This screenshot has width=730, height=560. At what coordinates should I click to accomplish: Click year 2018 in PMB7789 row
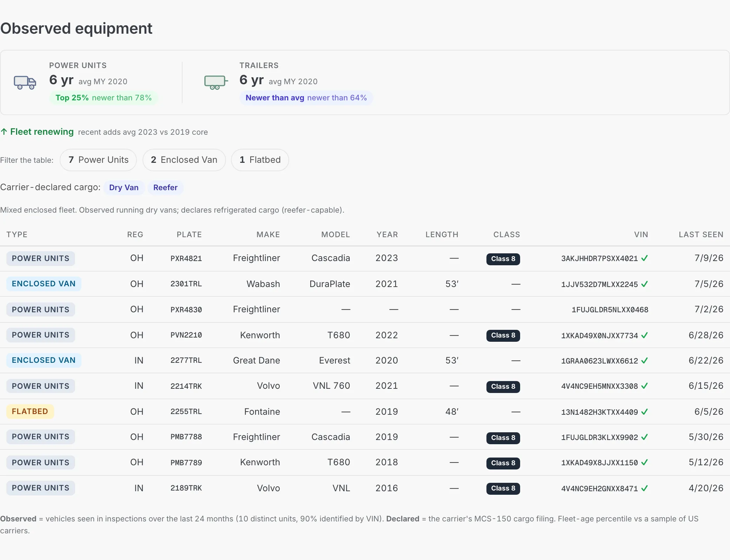tap(387, 462)
